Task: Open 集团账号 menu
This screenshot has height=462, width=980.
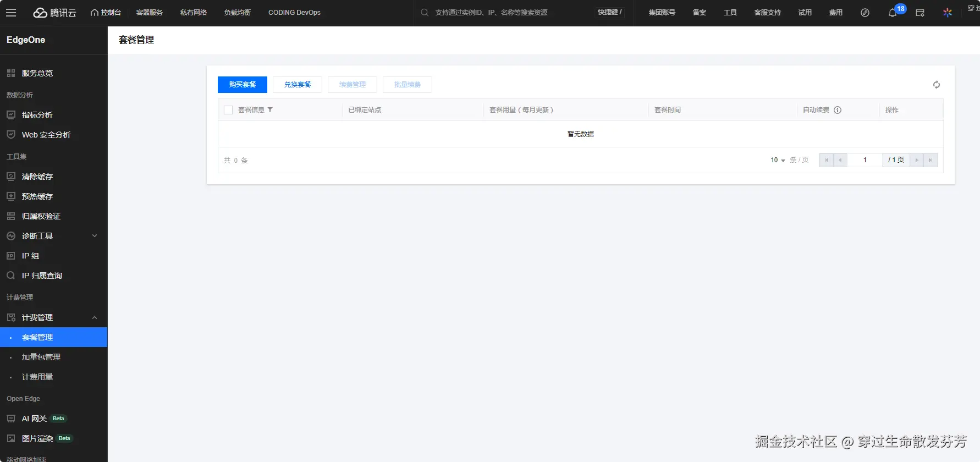Action: [662, 12]
